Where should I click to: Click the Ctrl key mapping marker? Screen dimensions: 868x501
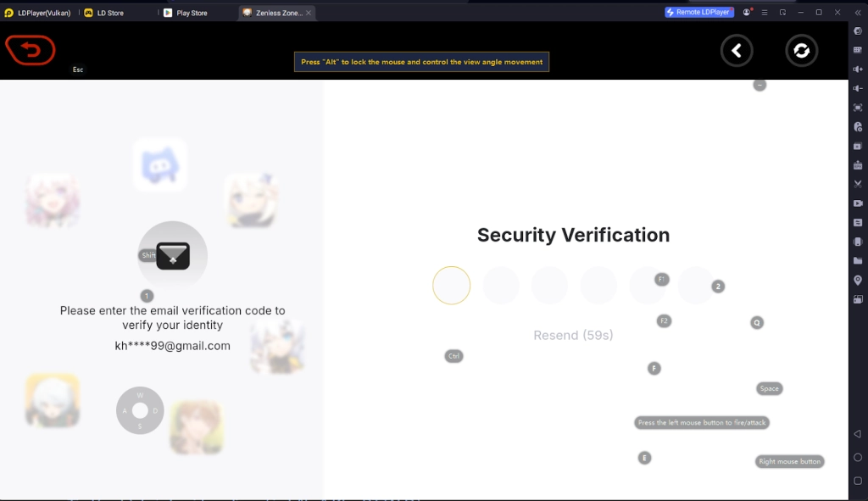454,356
